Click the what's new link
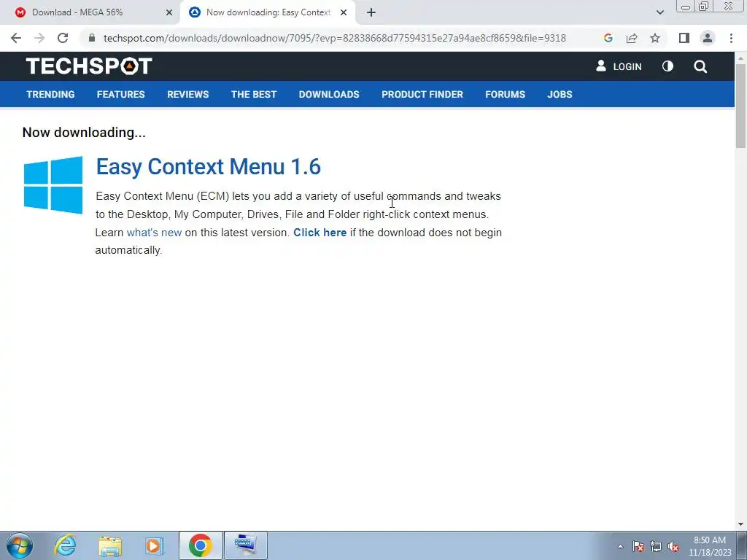 tap(154, 233)
